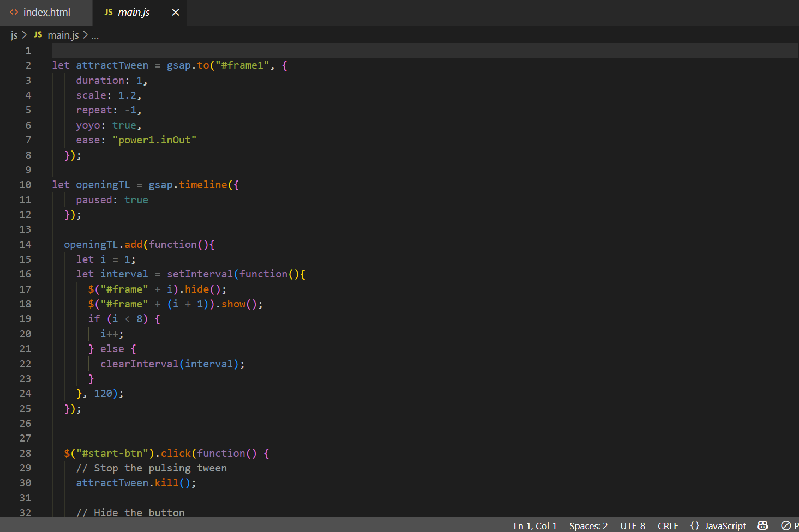The height and width of the screenshot is (532, 799).
Task: Change language mode from JavaScript
Action: pyautogui.click(x=725, y=525)
